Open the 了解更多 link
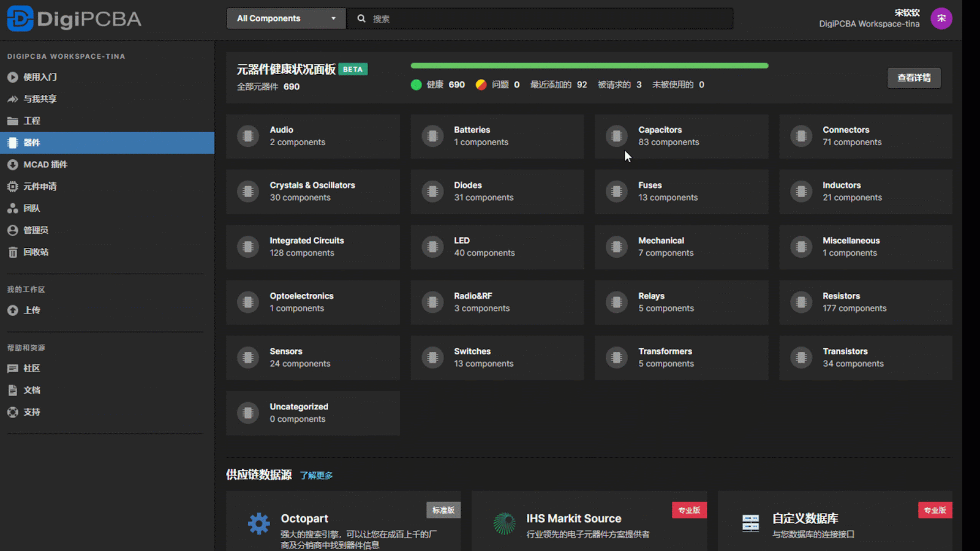The width and height of the screenshot is (980, 551). click(x=316, y=476)
